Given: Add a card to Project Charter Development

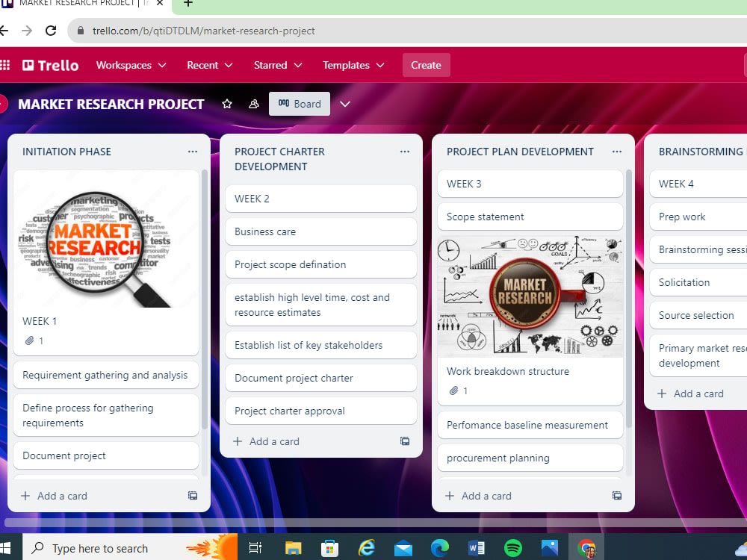Looking at the screenshot, I should pyautogui.click(x=267, y=441).
